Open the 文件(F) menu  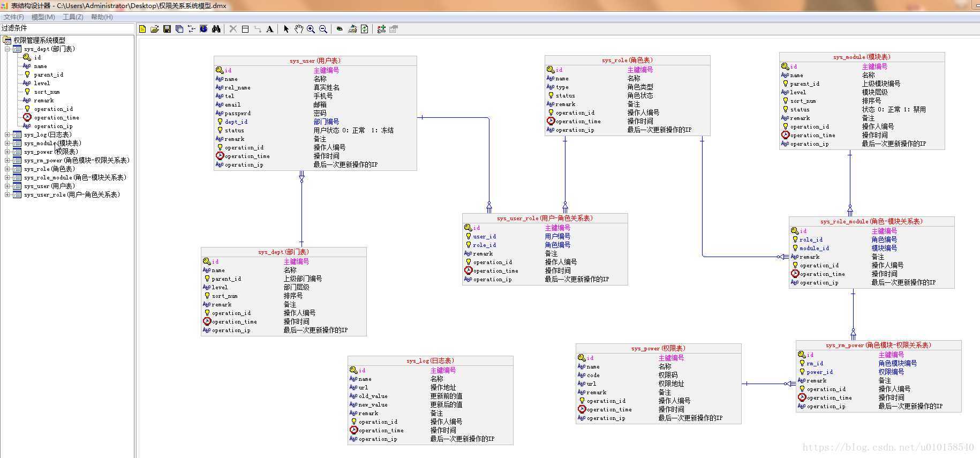[x=14, y=17]
